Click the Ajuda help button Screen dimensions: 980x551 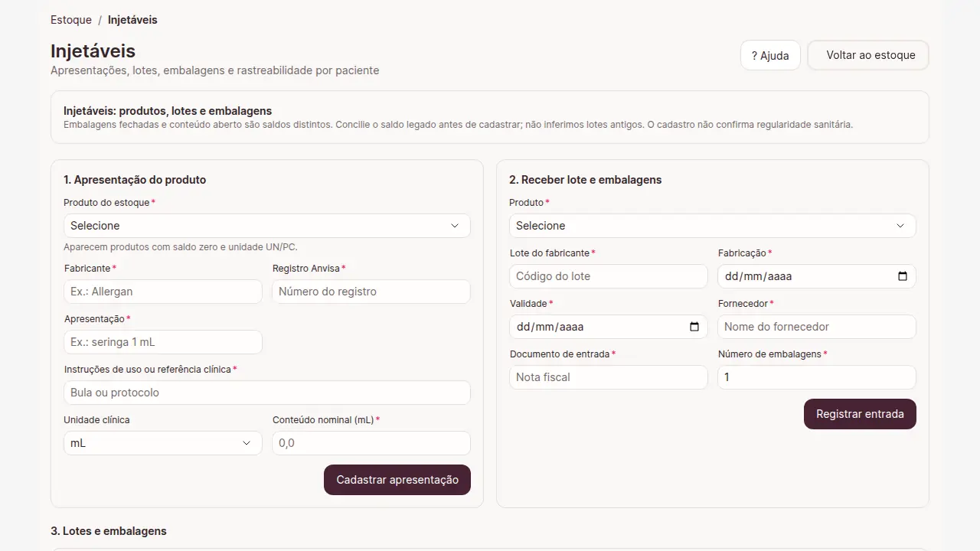click(770, 56)
